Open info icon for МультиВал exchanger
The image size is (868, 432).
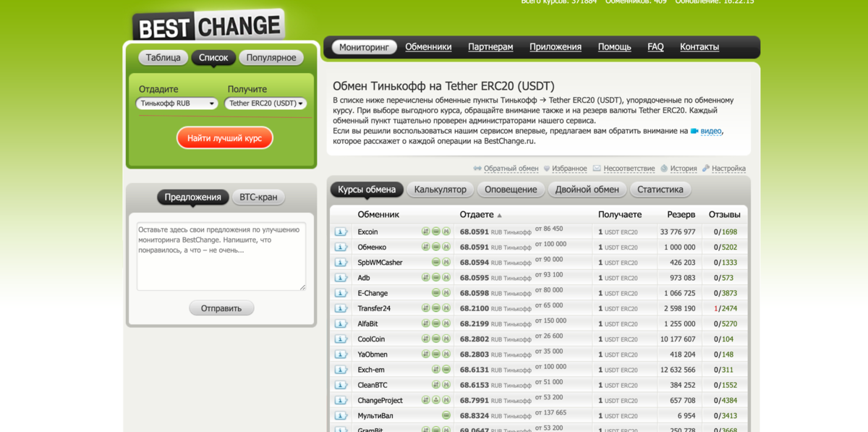(x=341, y=416)
